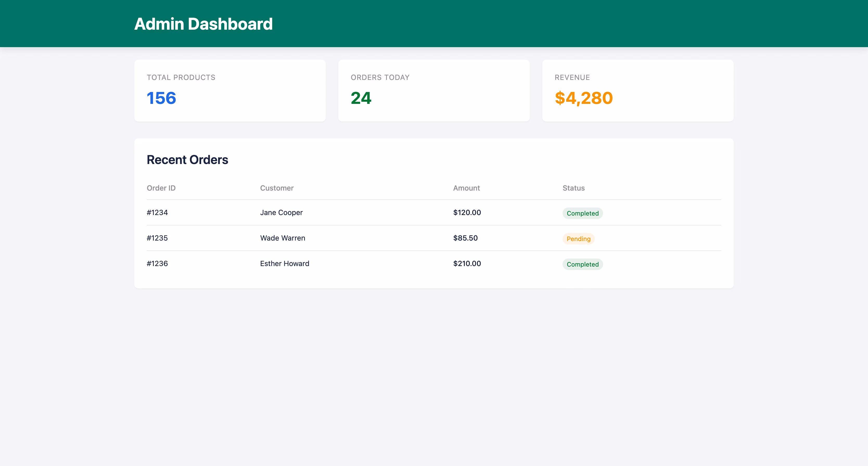This screenshot has height=466, width=868.
Task: Click the 24 orders today value
Action: (361, 98)
